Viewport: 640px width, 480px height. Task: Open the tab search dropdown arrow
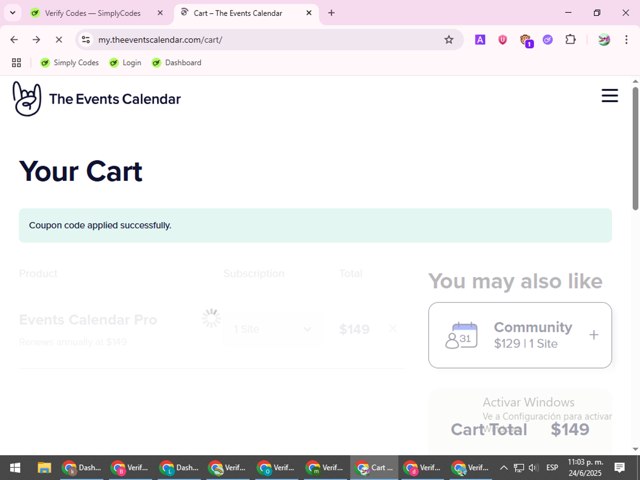13,13
